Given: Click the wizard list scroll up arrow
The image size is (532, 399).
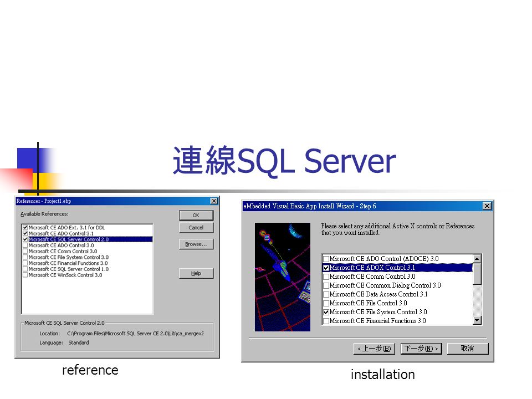Looking at the screenshot, I should click(477, 259).
